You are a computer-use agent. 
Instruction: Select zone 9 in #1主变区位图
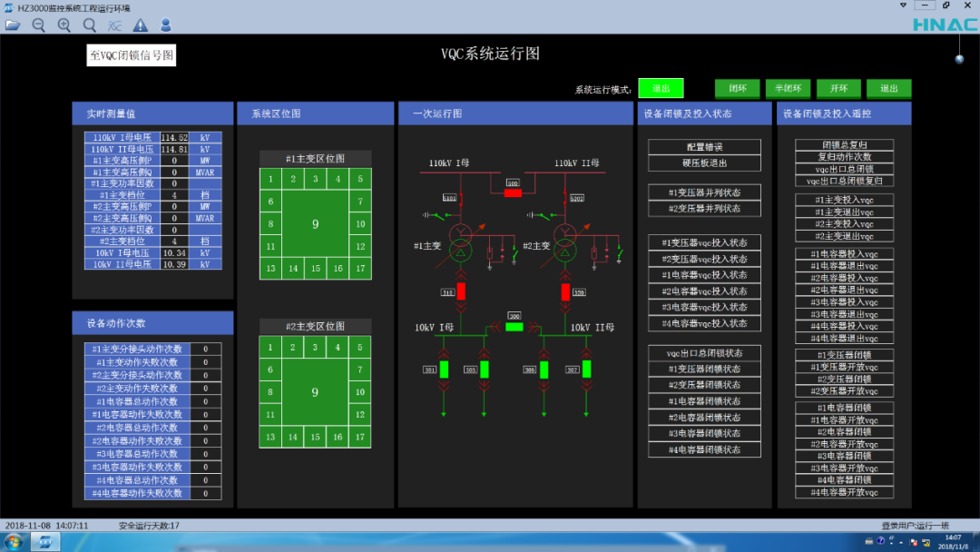(315, 223)
